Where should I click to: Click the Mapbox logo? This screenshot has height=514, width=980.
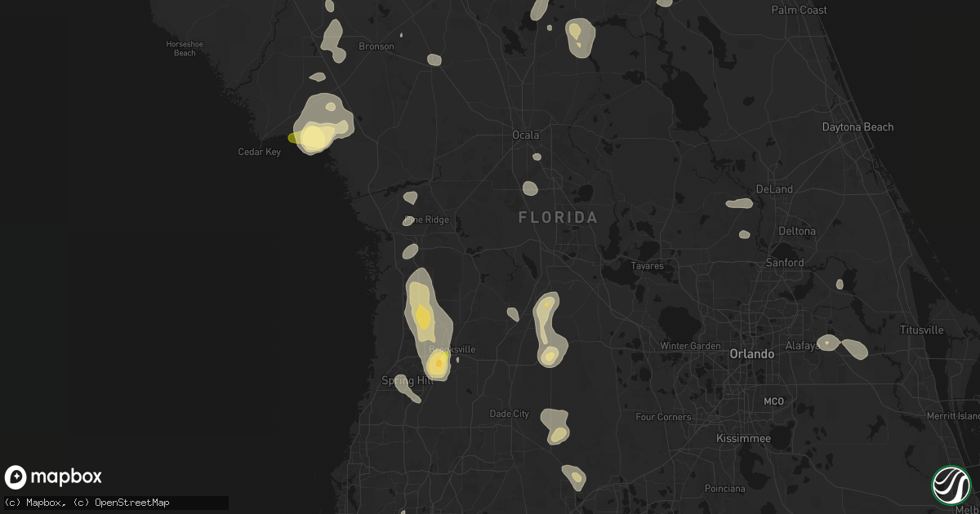click(x=54, y=477)
